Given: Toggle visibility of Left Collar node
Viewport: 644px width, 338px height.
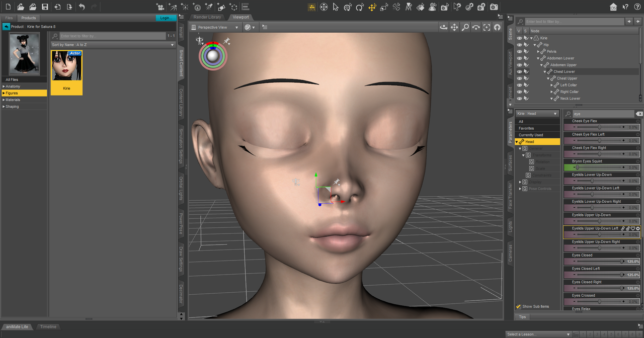Looking at the screenshot, I should 520,85.
